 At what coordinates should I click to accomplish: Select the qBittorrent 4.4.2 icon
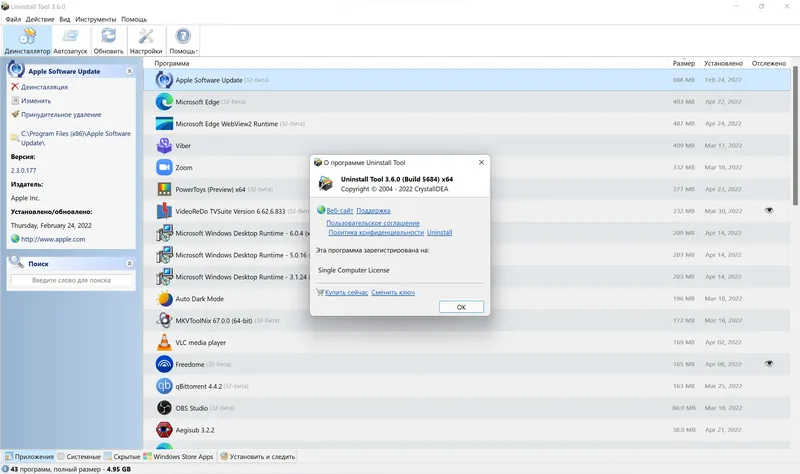pos(164,386)
